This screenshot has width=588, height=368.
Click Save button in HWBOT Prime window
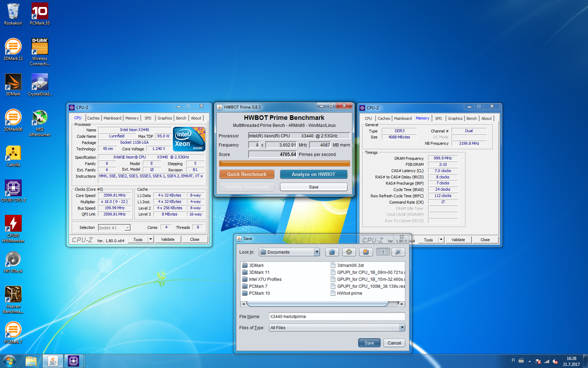314,187
